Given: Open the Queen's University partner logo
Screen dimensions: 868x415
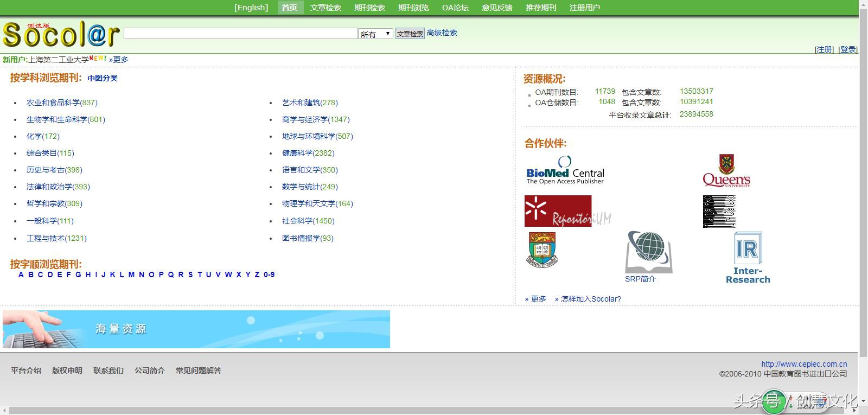Looking at the screenshot, I should [726, 171].
